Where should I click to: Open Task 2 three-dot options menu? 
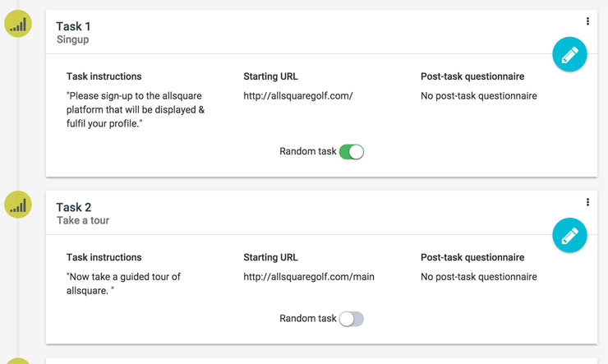[x=587, y=202]
